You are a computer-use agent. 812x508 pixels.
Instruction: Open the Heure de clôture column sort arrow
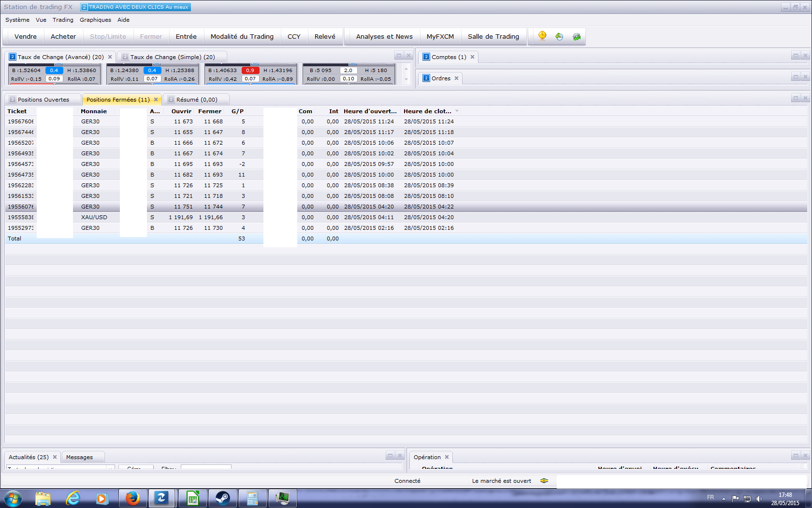[457, 111]
